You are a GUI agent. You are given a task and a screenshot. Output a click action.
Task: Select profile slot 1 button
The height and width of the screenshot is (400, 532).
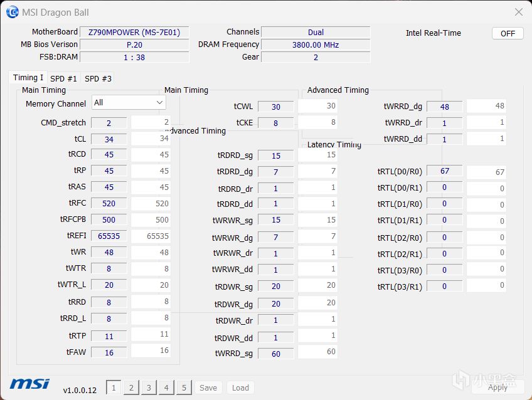pyautogui.click(x=114, y=387)
